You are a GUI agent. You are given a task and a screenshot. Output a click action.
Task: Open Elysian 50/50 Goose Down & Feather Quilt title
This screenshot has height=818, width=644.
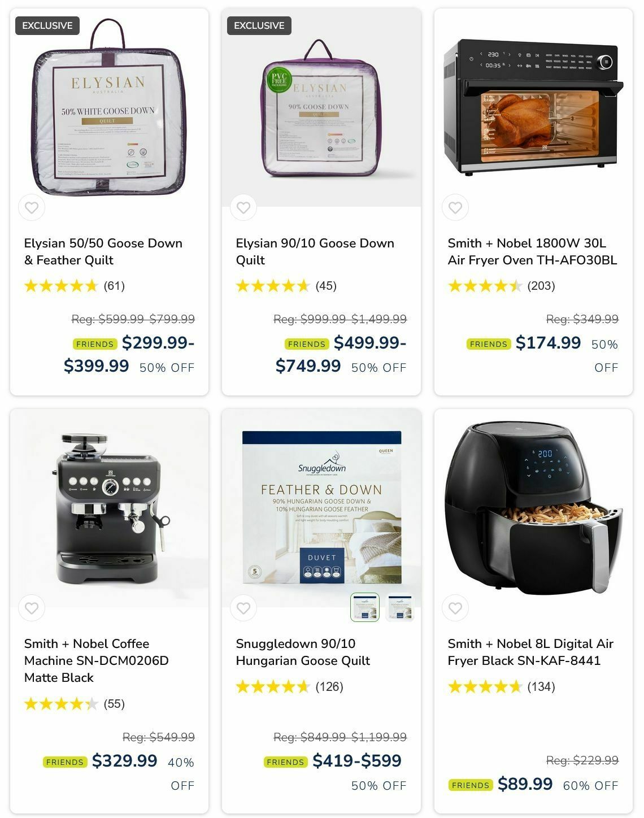tap(103, 252)
